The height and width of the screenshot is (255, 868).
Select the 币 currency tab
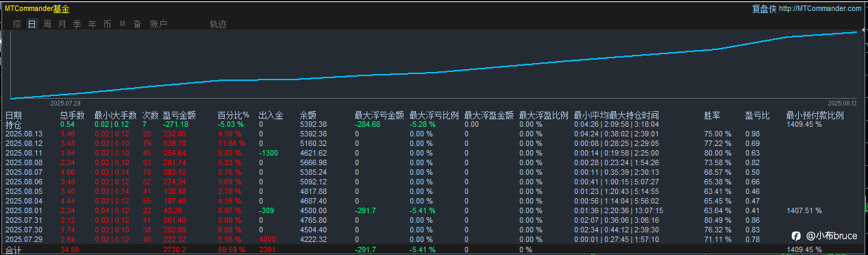coord(108,24)
